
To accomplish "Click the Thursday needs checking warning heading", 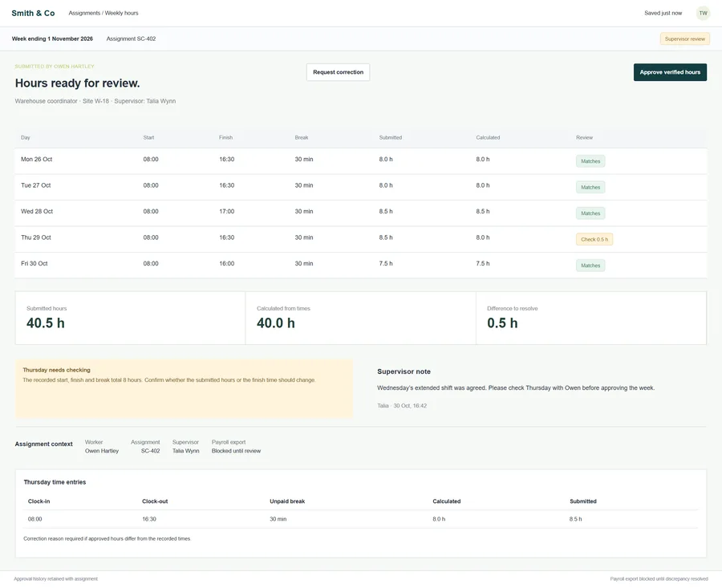I will click(x=56, y=370).
